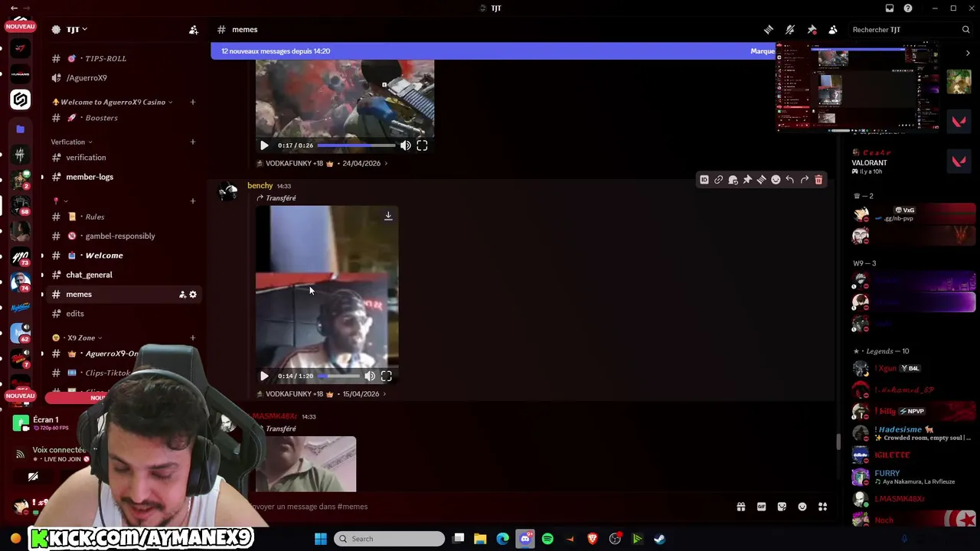Open the Windows Start menu

click(321, 539)
